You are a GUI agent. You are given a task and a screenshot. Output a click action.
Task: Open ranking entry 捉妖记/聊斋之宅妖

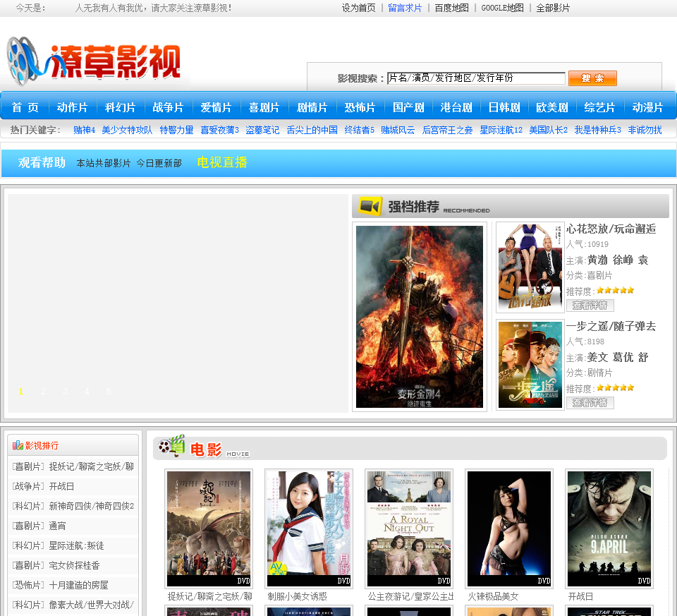pyautogui.click(x=91, y=466)
